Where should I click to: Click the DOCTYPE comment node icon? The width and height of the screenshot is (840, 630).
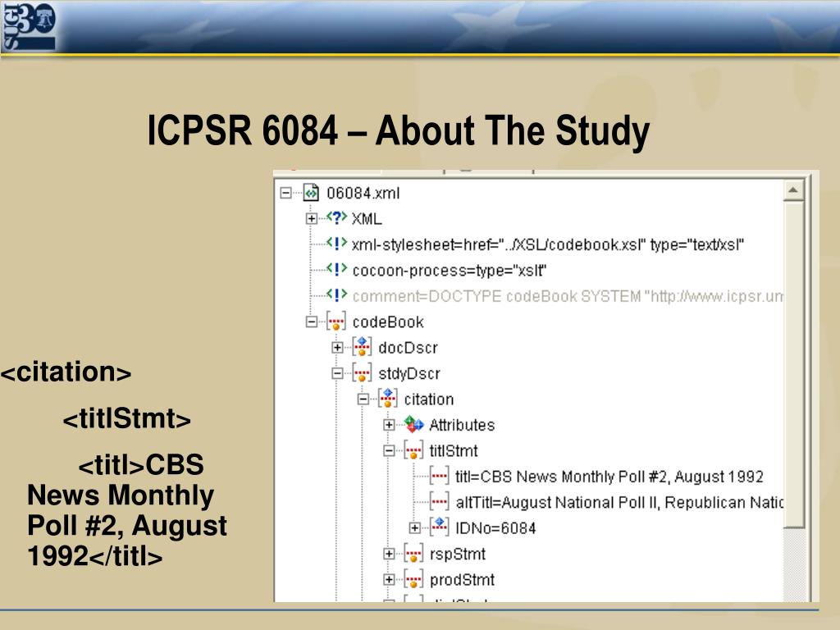click(336, 295)
